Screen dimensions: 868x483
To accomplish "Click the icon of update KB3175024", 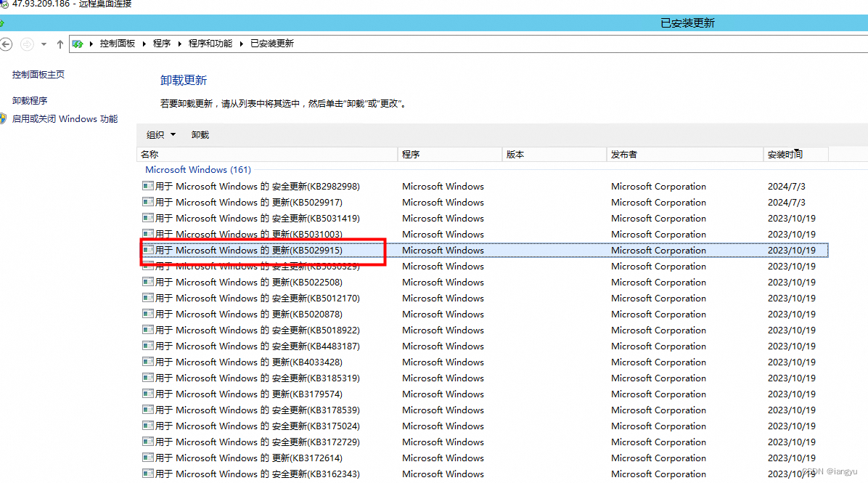I will click(148, 426).
